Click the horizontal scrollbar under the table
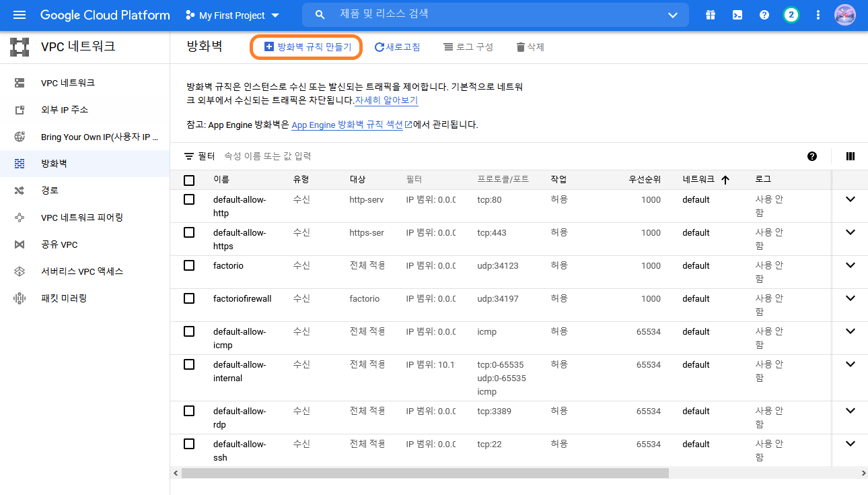This screenshot has height=495, width=868. 425,473
